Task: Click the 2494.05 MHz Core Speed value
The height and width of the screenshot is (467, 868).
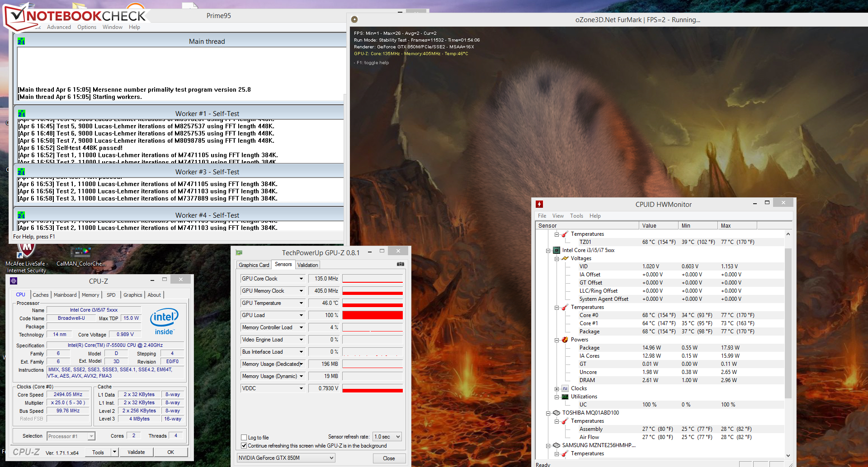Action: (x=68, y=395)
